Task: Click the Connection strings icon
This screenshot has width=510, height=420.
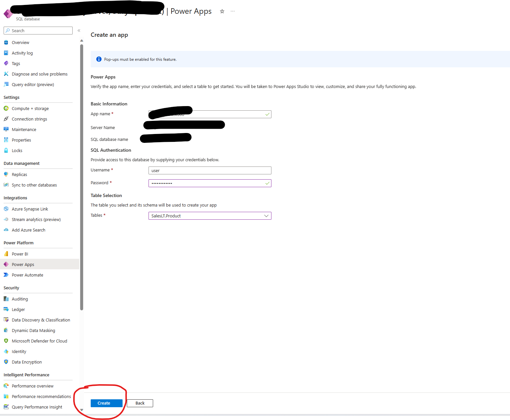Action: tap(6, 119)
